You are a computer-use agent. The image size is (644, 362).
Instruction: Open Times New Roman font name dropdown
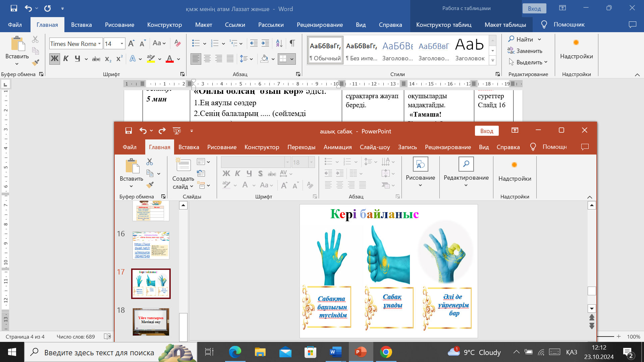tap(99, 44)
